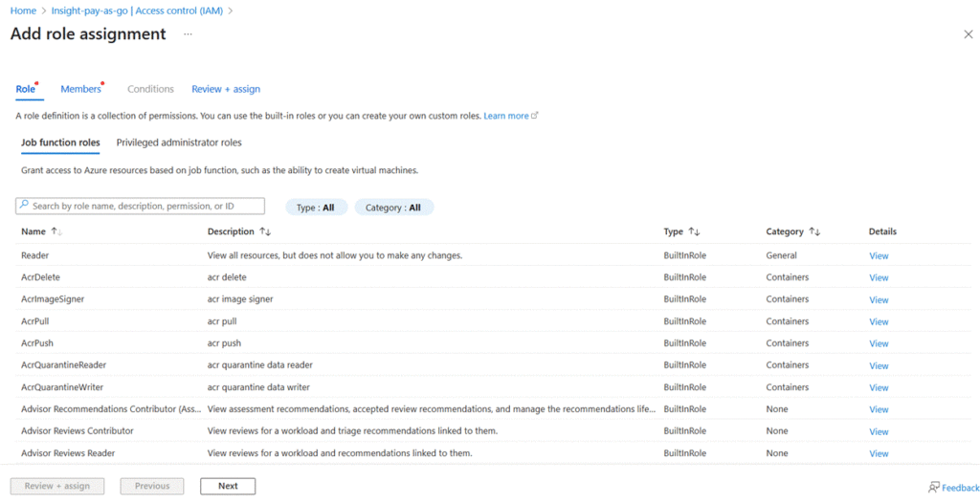Click the search magnifier icon in role filter
This screenshot has height=504, width=980.
tap(25, 206)
